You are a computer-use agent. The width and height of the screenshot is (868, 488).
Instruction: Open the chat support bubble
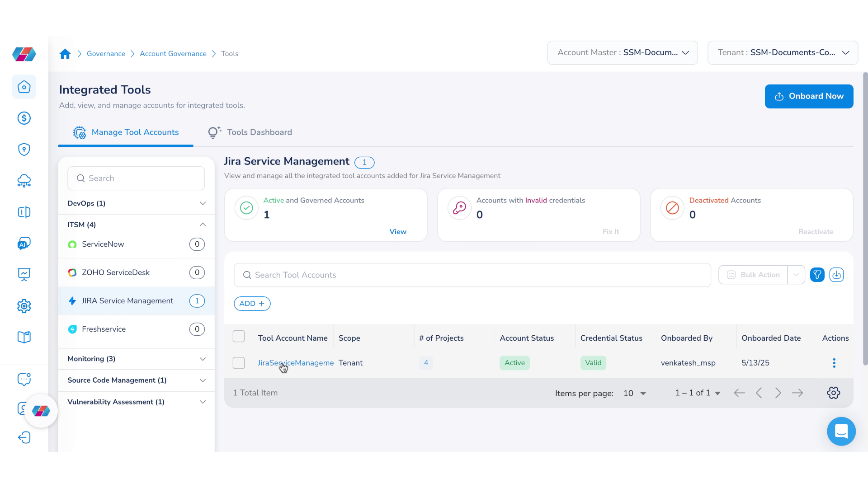841,432
